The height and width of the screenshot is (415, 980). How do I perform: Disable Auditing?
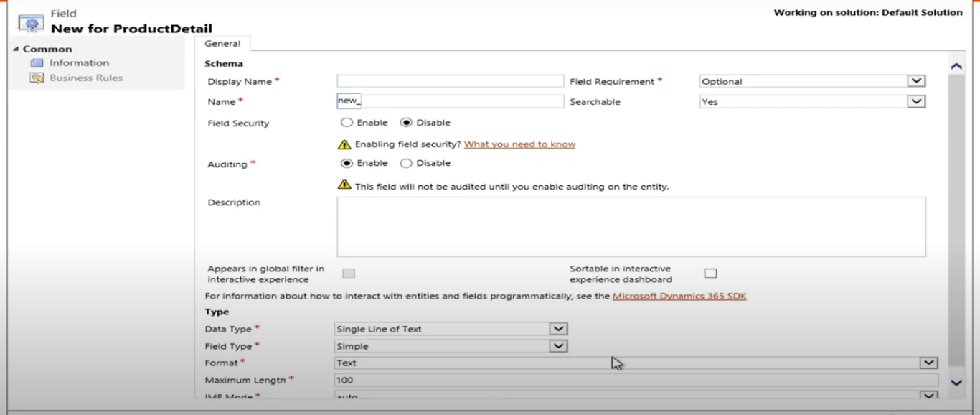(x=406, y=163)
